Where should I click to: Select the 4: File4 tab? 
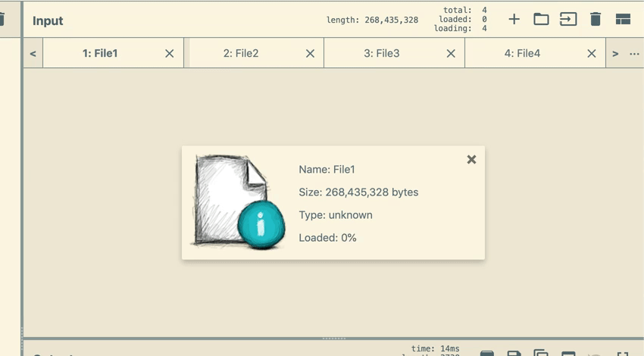click(523, 54)
